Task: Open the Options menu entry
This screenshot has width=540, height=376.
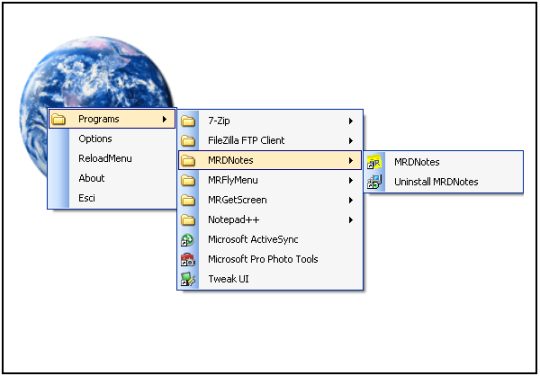Action: pyautogui.click(x=95, y=139)
